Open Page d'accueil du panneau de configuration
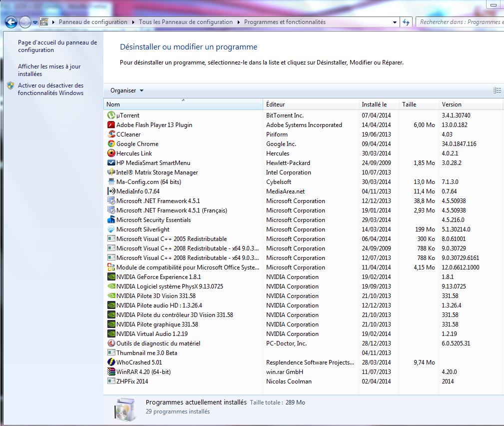This screenshot has width=504, height=426. (x=57, y=46)
